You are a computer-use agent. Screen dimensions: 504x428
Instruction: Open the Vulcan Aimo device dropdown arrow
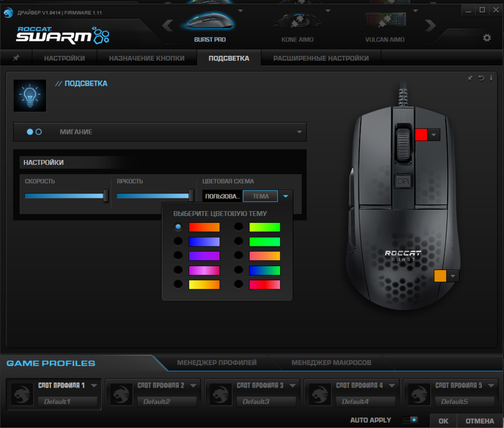click(415, 10)
